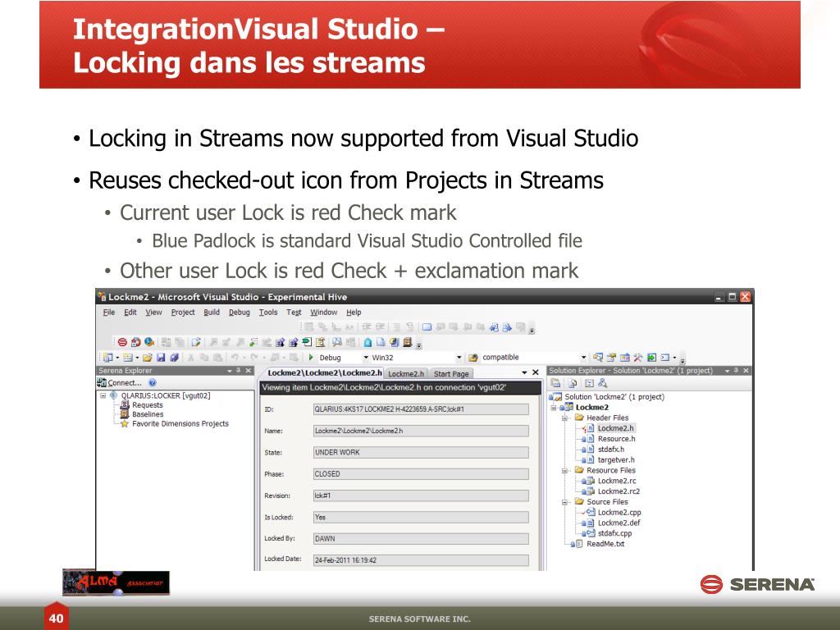The height and width of the screenshot is (630, 840).
Task: Click the Object Browser toolbar icon
Action: click(624, 358)
